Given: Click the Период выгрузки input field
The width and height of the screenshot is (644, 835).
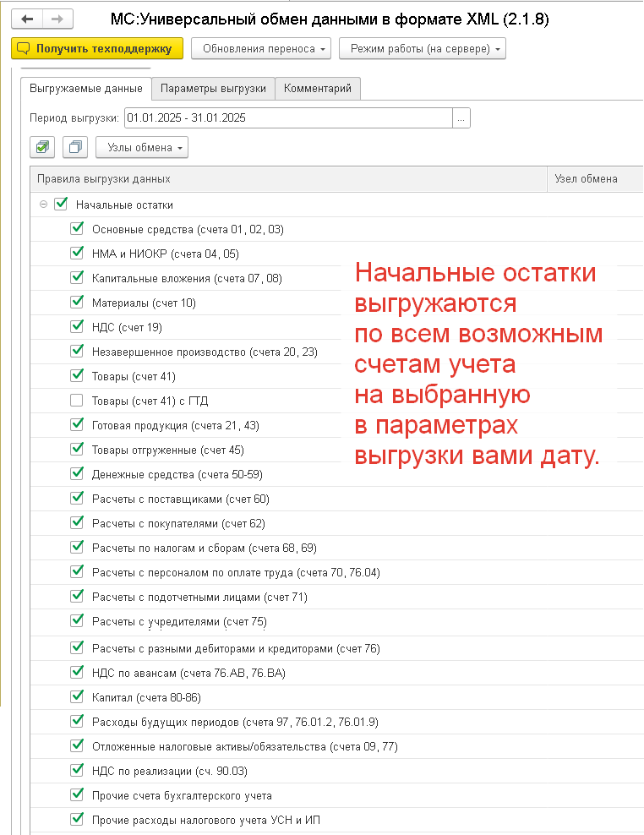Looking at the screenshot, I should (x=288, y=117).
